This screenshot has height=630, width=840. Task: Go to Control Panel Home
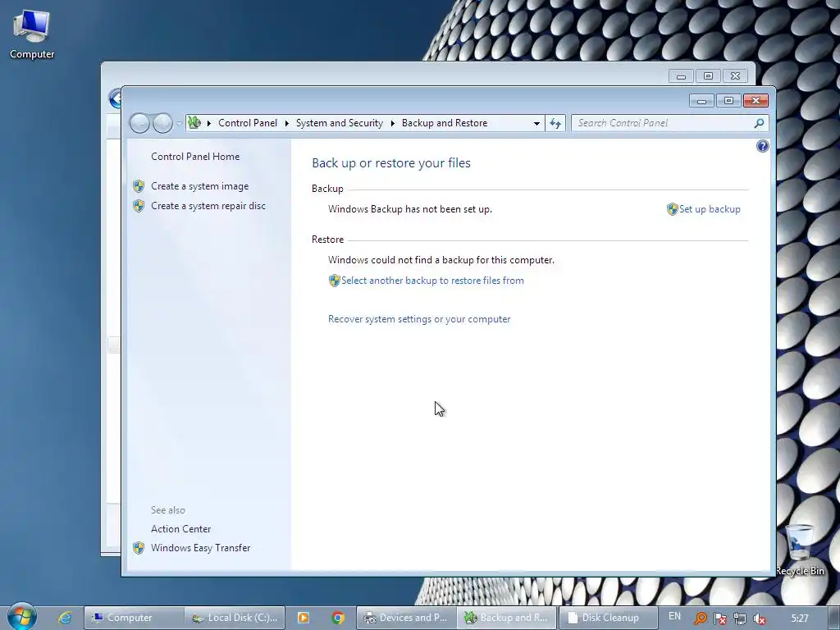pos(195,157)
